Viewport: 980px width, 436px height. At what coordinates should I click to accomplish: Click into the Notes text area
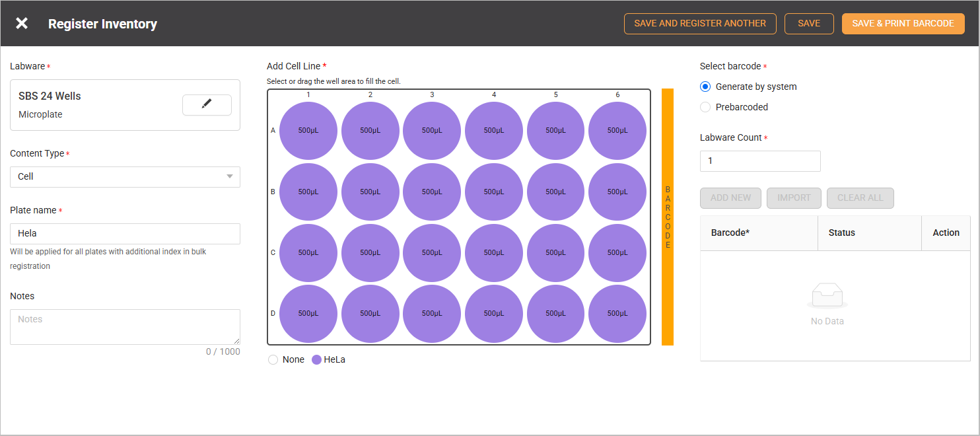pos(125,326)
